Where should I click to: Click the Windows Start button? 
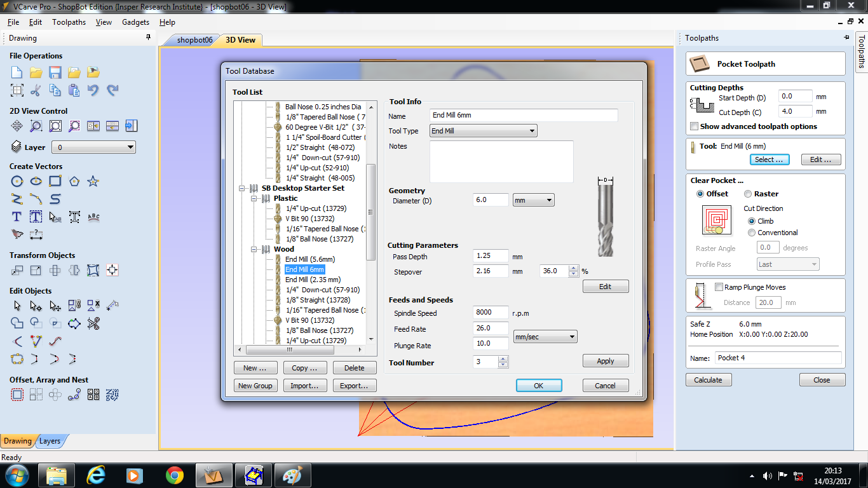tap(17, 475)
